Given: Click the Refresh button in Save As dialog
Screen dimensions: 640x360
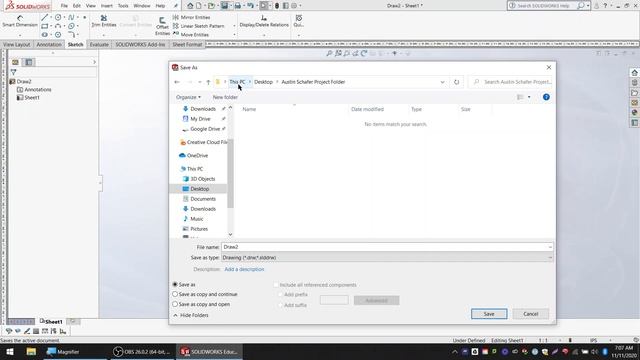Looking at the screenshot, I should pos(456,82).
